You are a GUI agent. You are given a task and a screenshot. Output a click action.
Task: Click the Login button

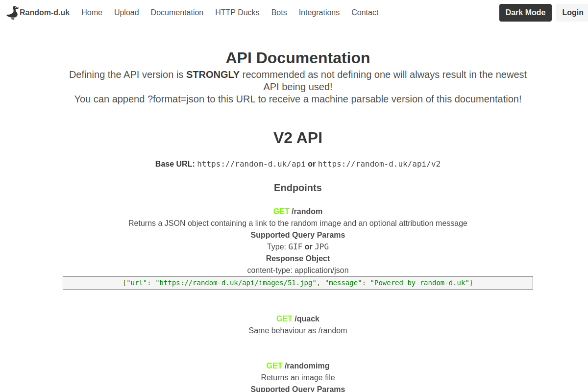(x=572, y=13)
